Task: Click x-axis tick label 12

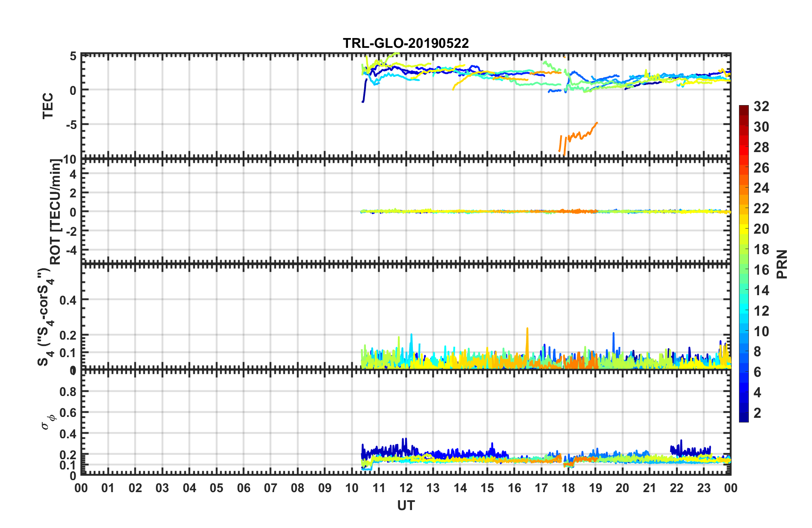Action: [x=406, y=488]
